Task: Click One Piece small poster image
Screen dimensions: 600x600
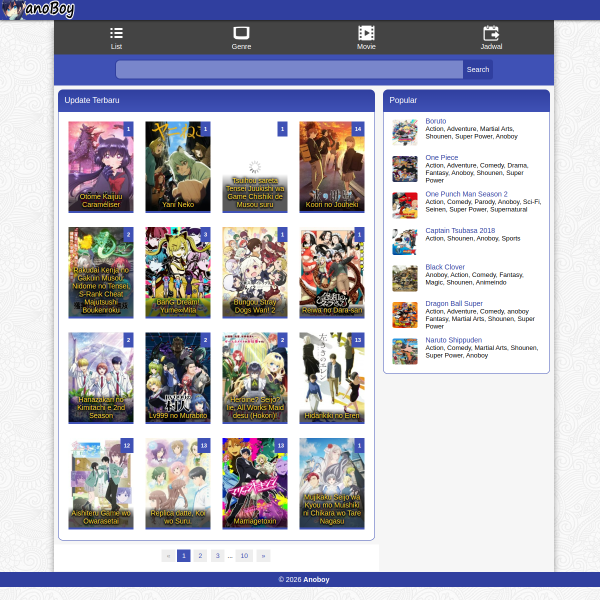Action: point(405,169)
